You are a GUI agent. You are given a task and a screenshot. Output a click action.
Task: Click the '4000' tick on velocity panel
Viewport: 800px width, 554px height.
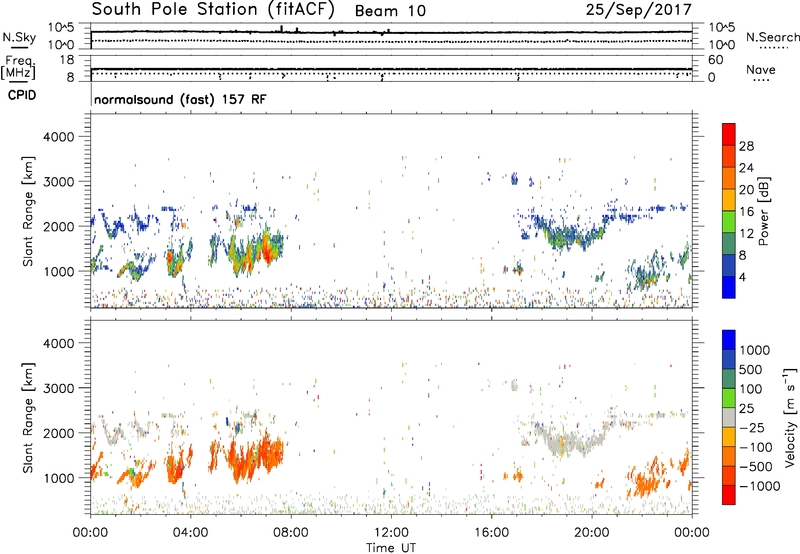59,343
